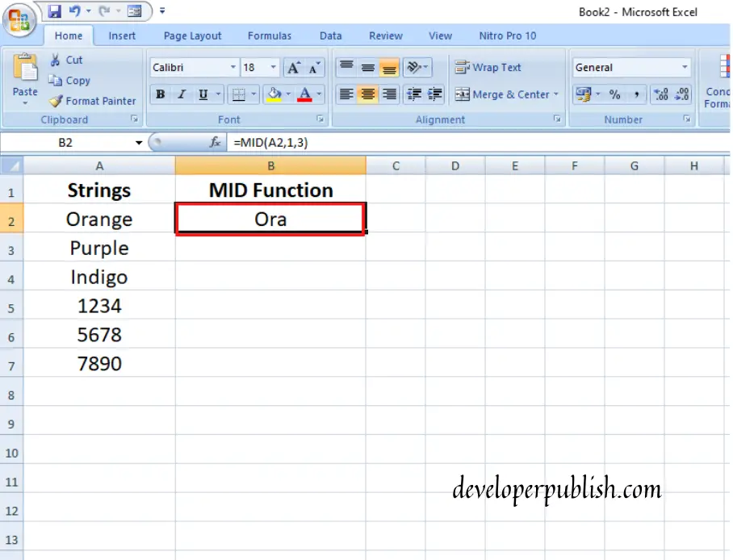This screenshot has width=733, height=560.
Task: Open the Home ribbon tab
Action: click(x=69, y=36)
